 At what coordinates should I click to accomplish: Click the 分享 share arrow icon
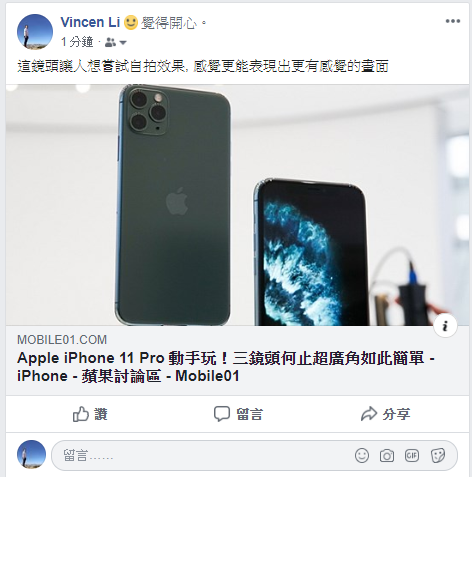(369, 414)
